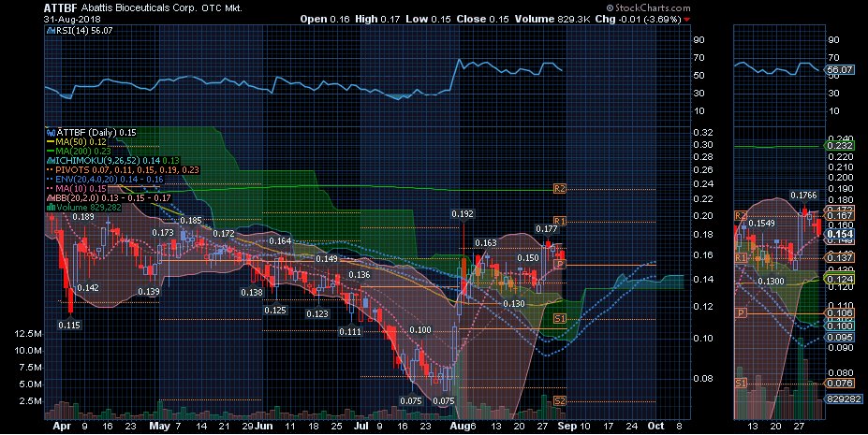
Task: Click the MA(10) 0.15 legend entry
Action: (81, 189)
